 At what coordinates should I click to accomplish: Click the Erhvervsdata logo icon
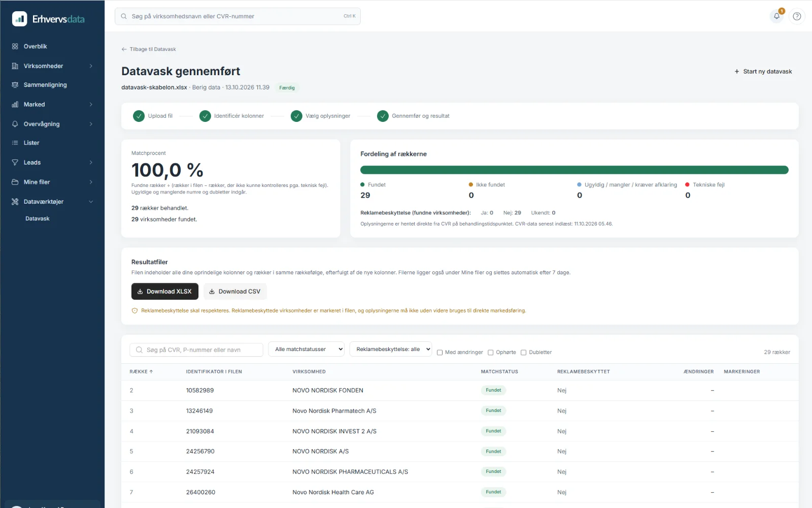coord(20,19)
